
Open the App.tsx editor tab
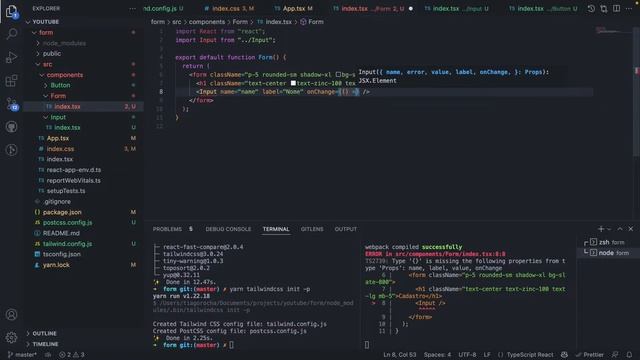[294, 9]
